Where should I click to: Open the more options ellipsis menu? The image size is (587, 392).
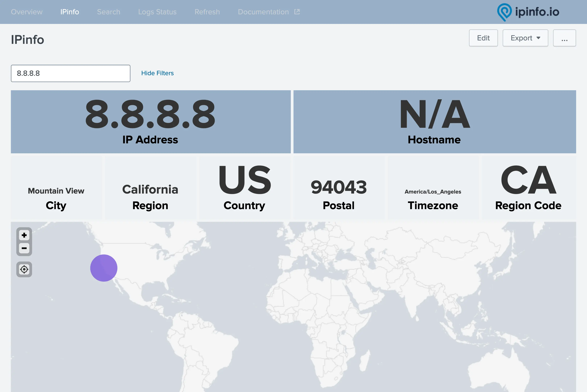click(564, 38)
